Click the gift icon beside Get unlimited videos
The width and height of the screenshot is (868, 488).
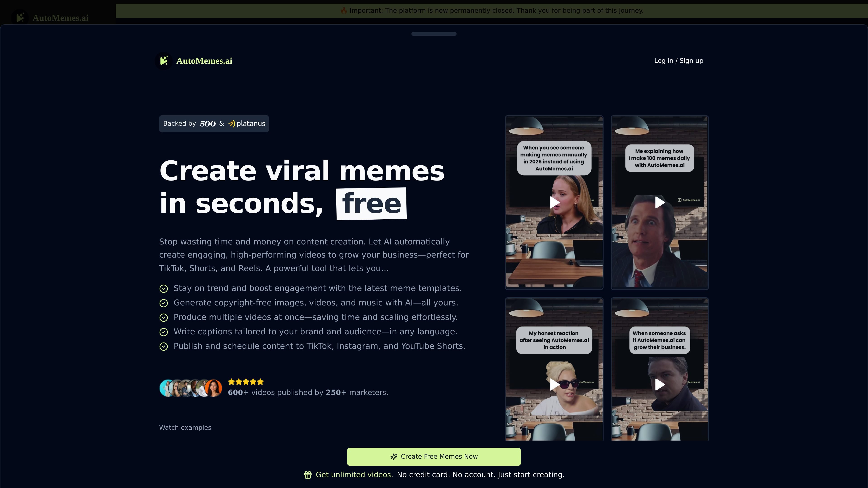pyautogui.click(x=308, y=475)
